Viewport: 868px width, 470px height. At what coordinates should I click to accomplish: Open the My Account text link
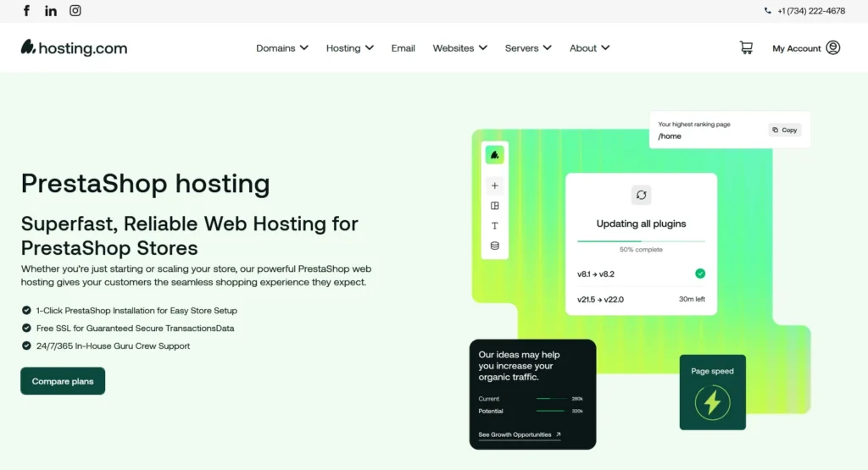[796, 48]
